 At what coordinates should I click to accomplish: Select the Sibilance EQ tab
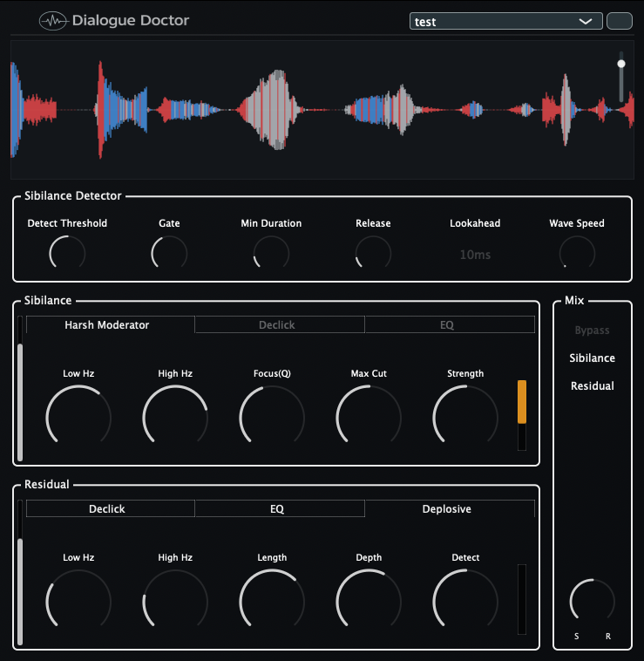click(x=447, y=325)
